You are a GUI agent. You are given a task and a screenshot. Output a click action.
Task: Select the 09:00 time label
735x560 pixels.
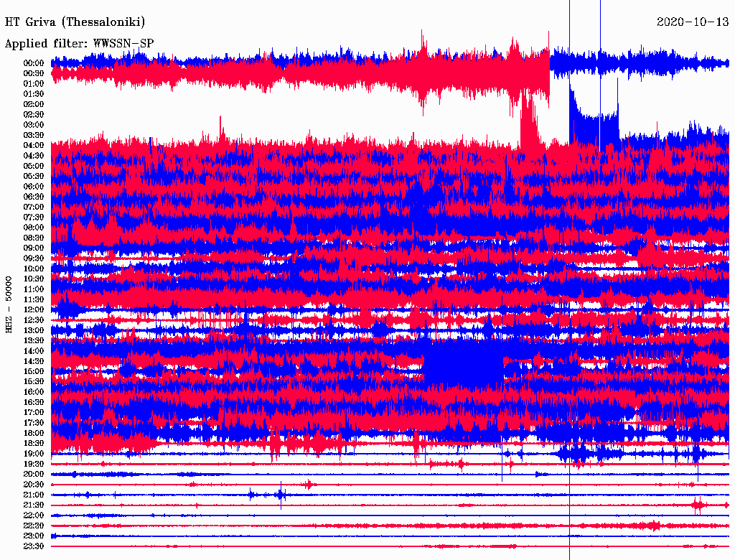click(x=34, y=248)
